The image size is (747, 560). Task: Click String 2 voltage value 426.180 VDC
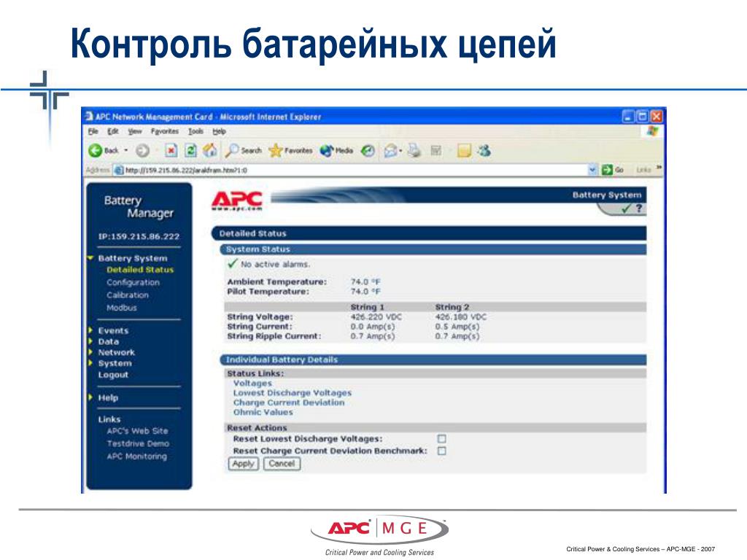[x=461, y=316]
